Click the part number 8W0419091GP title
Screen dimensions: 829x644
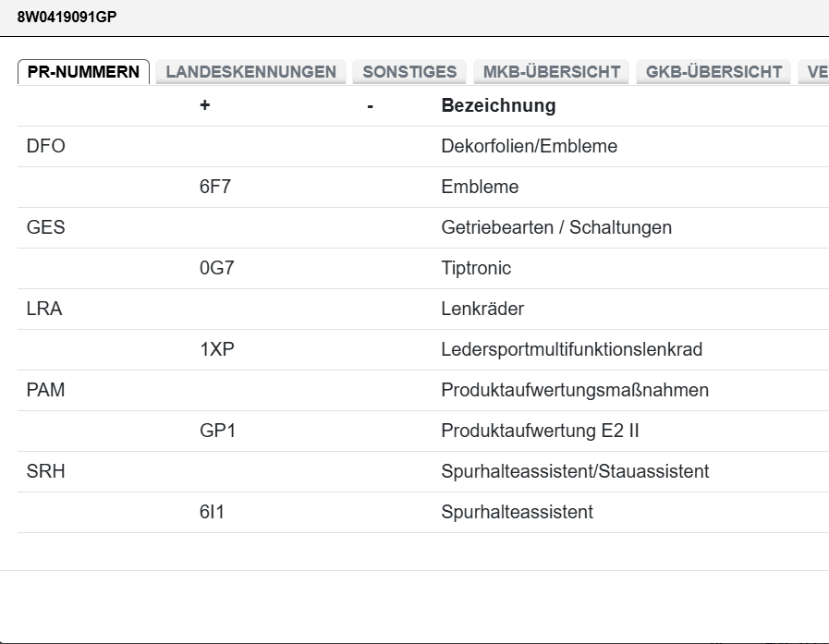coord(67,17)
